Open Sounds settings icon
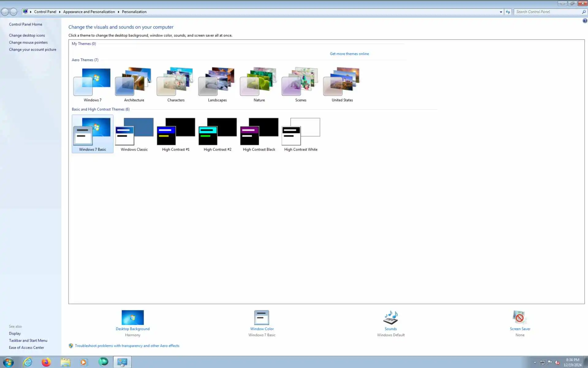This screenshot has width=588, height=368. (390, 317)
